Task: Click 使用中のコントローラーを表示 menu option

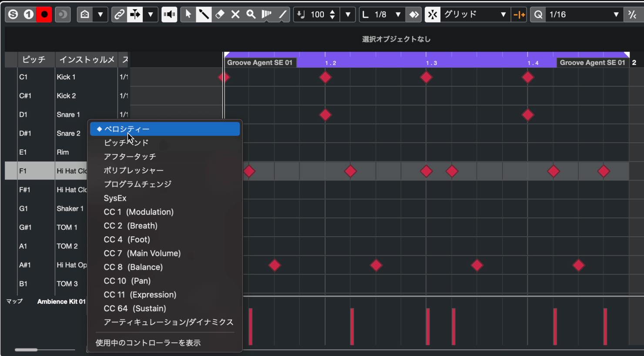Action: 165,343
